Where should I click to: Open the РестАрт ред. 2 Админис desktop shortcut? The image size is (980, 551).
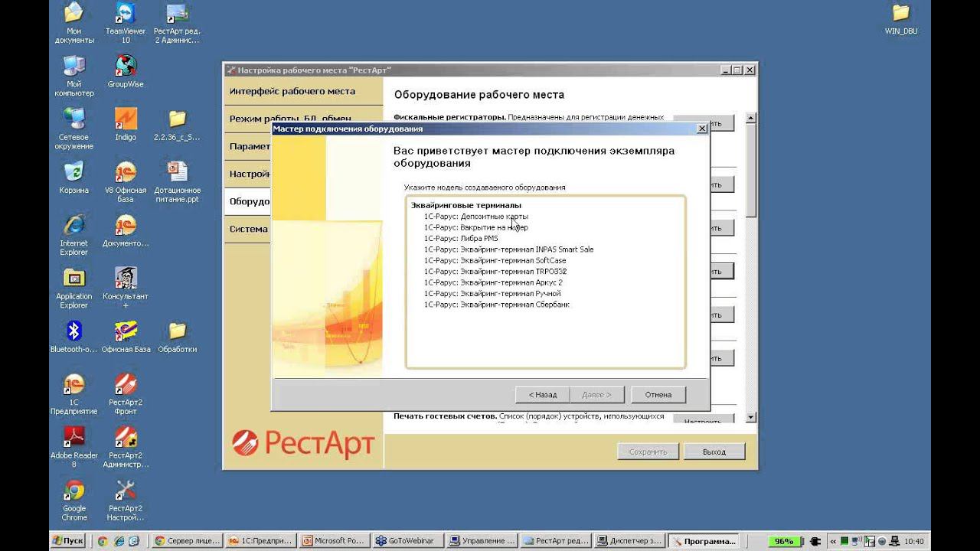coord(177,23)
